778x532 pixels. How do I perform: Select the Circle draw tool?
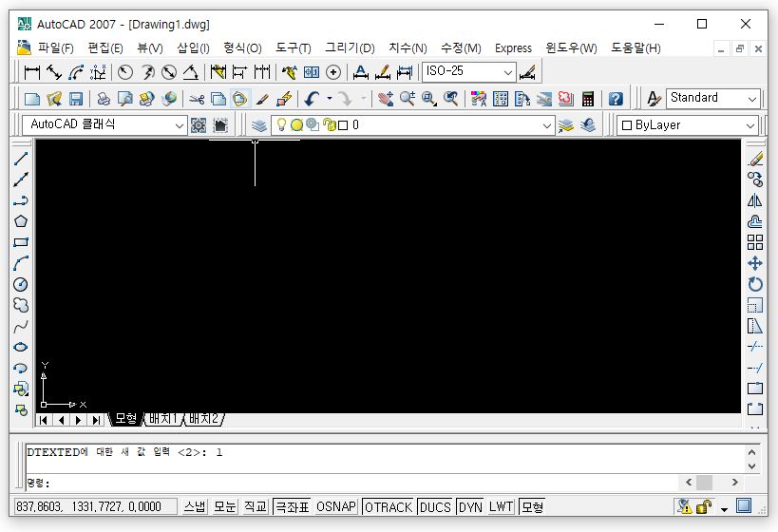pos(21,284)
